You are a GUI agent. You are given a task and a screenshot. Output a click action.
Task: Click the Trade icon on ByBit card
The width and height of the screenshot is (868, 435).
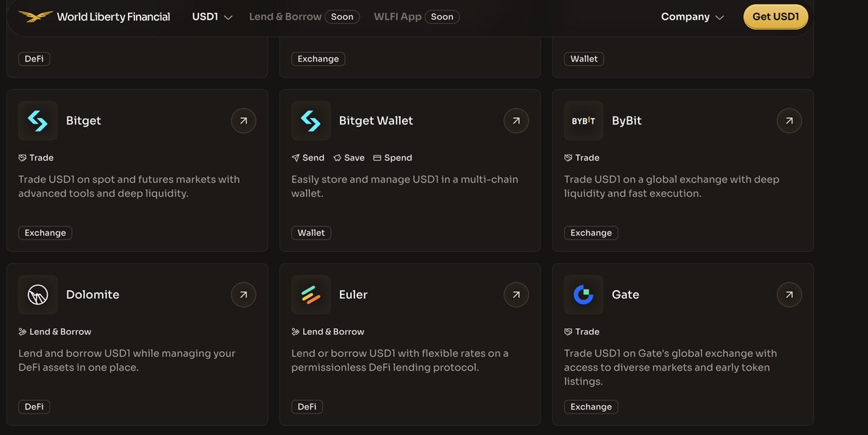click(x=569, y=158)
